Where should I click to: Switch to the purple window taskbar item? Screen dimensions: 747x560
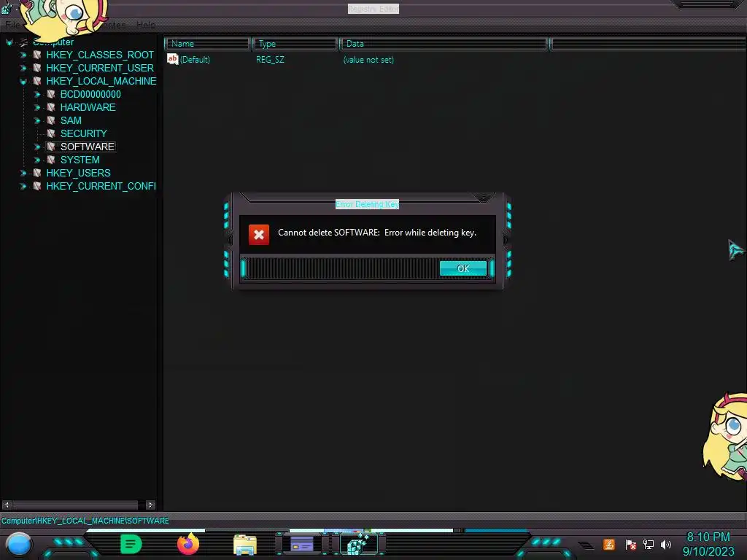tap(302, 544)
